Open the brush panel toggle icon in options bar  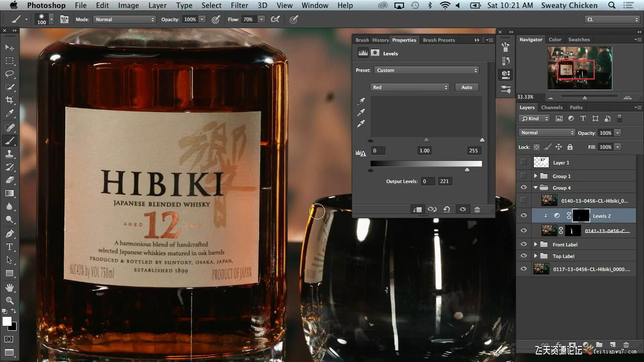[64, 19]
